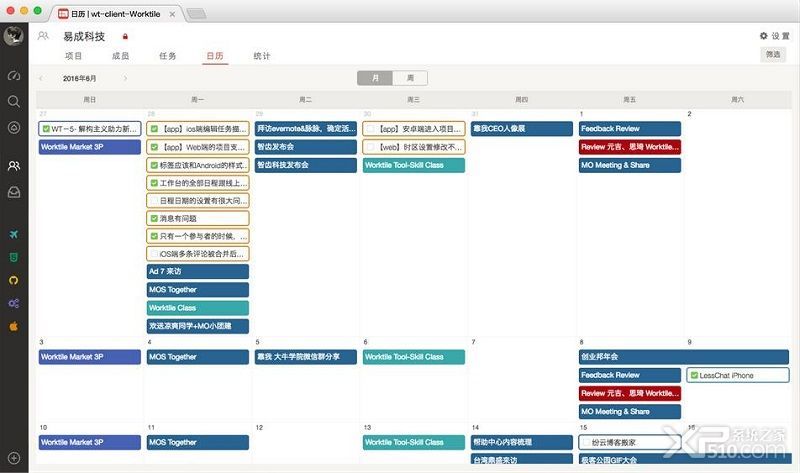
Task: Click the 2016年6月 month label
Action: [80, 79]
